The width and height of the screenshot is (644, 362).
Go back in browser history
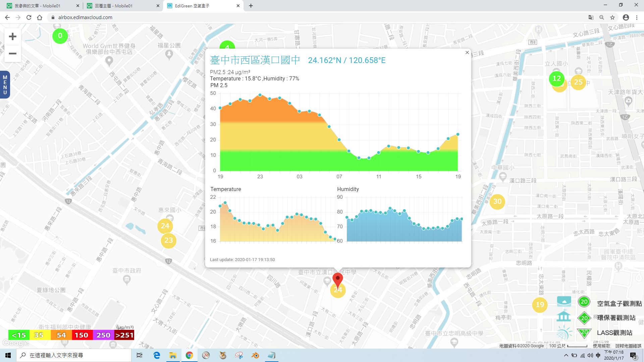7,17
